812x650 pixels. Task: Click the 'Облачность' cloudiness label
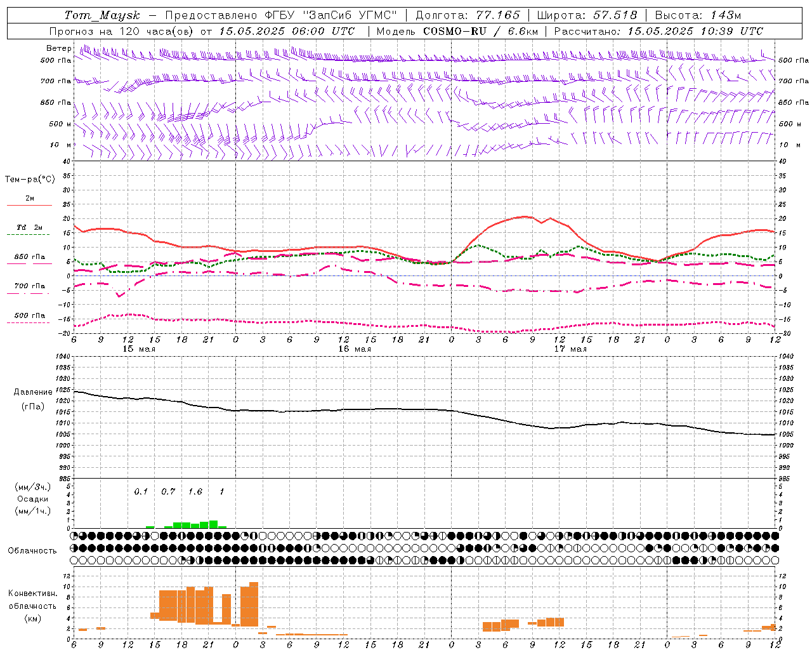(x=32, y=550)
